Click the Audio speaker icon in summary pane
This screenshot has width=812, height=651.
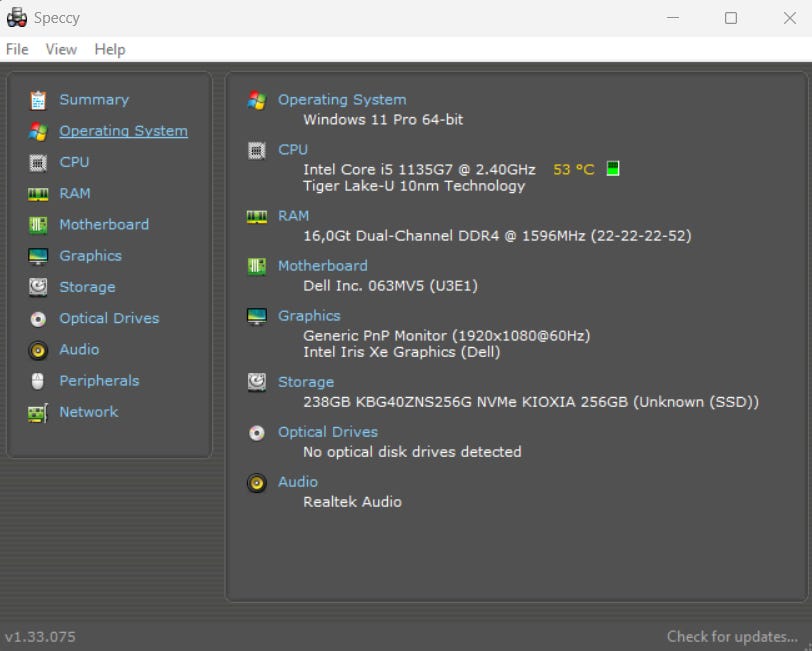[257, 483]
